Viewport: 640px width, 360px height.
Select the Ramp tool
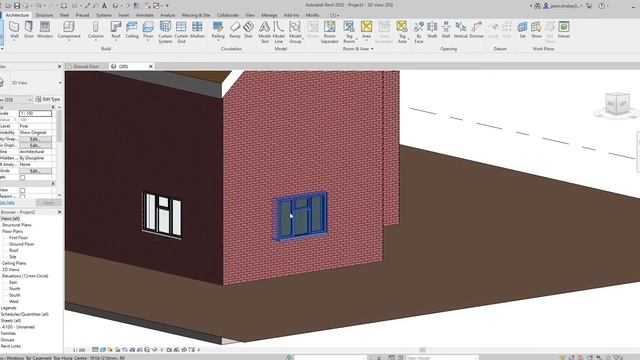pyautogui.click(x=235, y=30)
